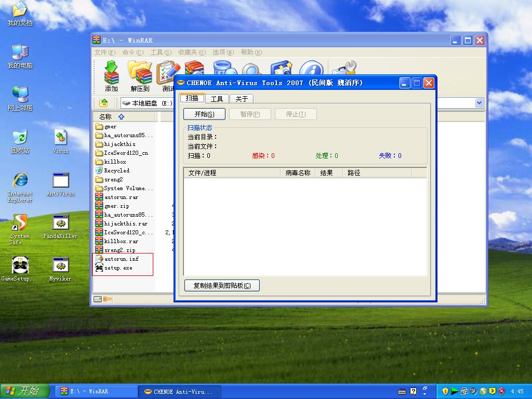
Task: Click the Find magnifier icon in WinRAR toolbar
Action: click(252, 69)
